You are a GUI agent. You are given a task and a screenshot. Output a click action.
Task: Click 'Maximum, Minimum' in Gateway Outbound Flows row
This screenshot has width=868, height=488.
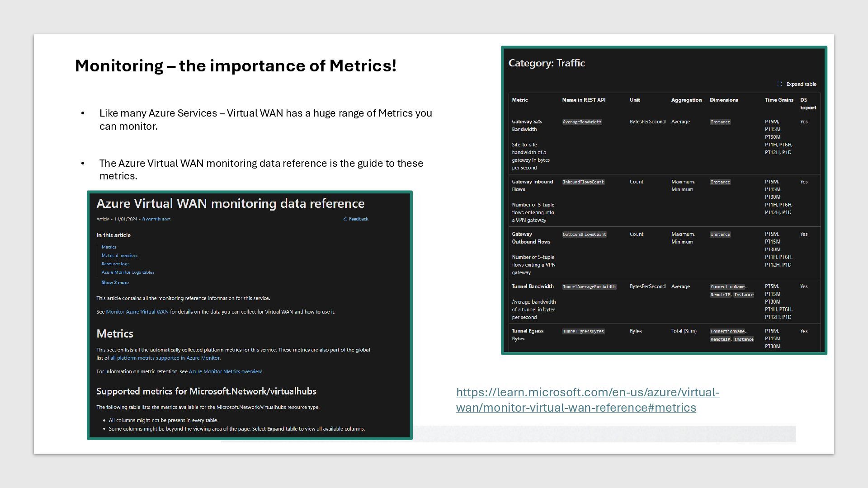click(x=683, y=238)
